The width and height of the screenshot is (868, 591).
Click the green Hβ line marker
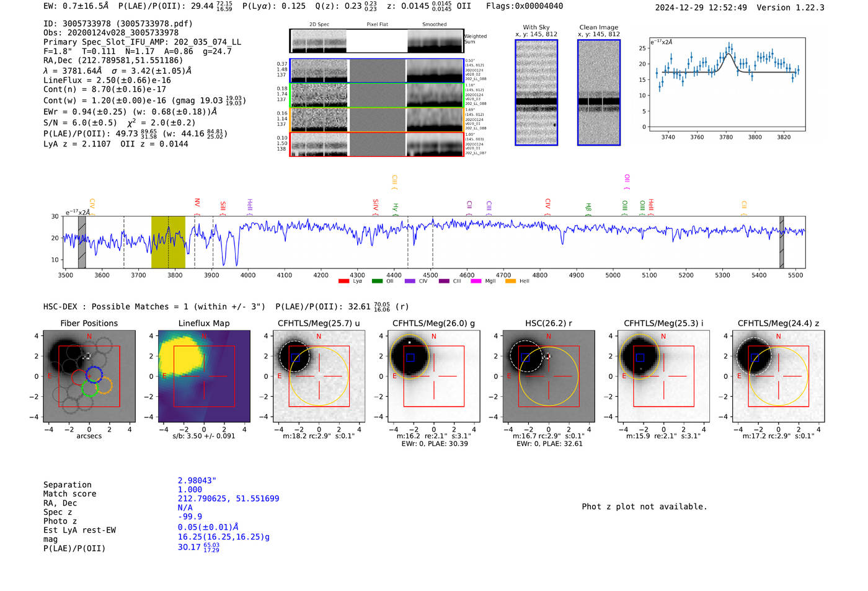[588, 208]
